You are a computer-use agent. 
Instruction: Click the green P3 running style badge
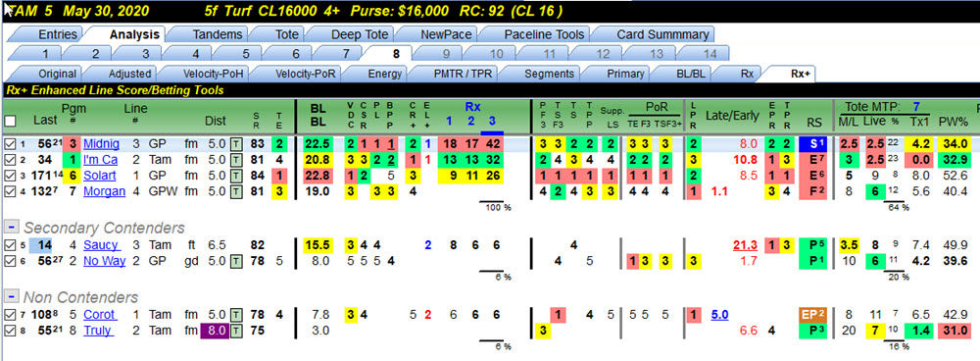click(813, 330)
